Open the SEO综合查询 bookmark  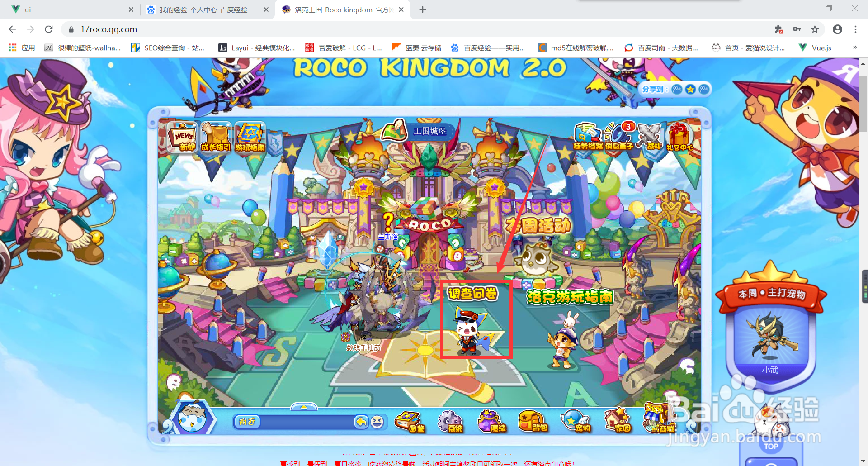click(168, 48)
